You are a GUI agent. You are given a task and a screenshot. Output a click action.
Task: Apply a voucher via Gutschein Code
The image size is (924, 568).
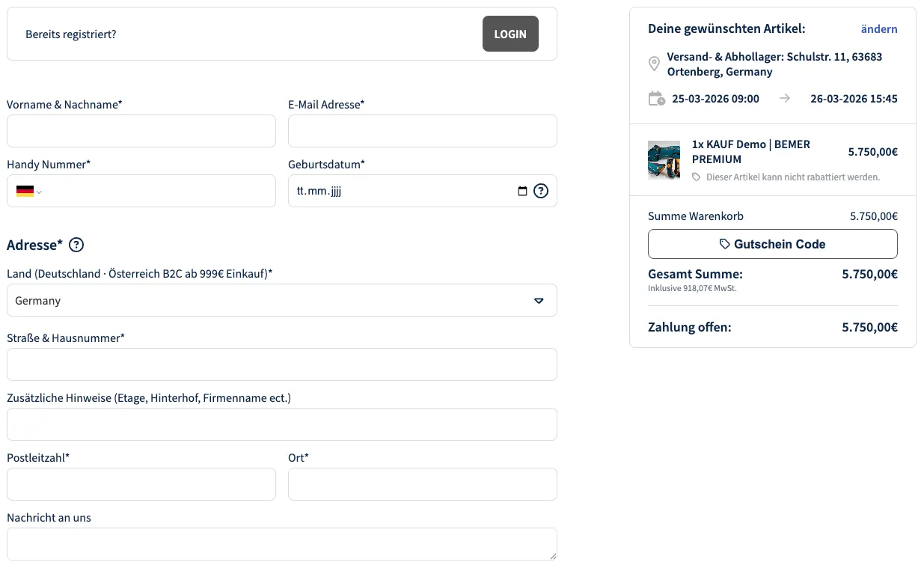point(772,243)
